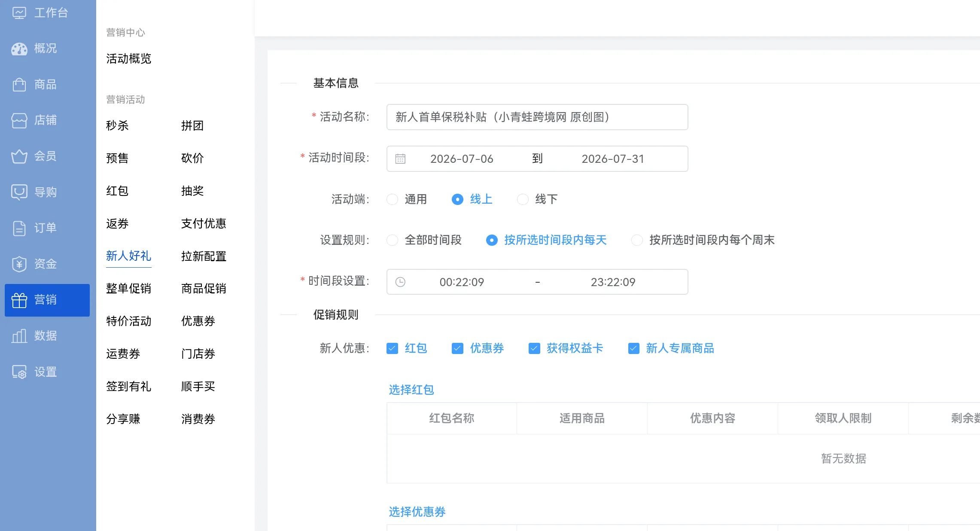The width and height of the screenshot is (980, 531).
Task: Select 按所选时间段内每天 rule option
Action: 492,240
